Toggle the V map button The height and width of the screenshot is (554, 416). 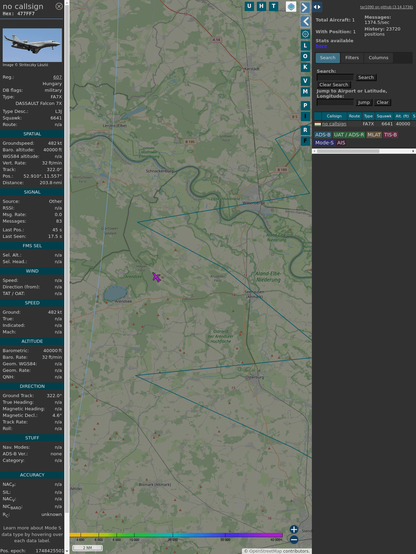(305, 81)
